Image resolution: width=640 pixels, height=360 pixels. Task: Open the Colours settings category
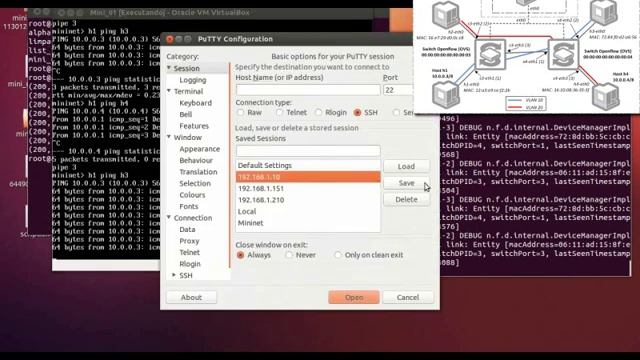click(192, 195)
